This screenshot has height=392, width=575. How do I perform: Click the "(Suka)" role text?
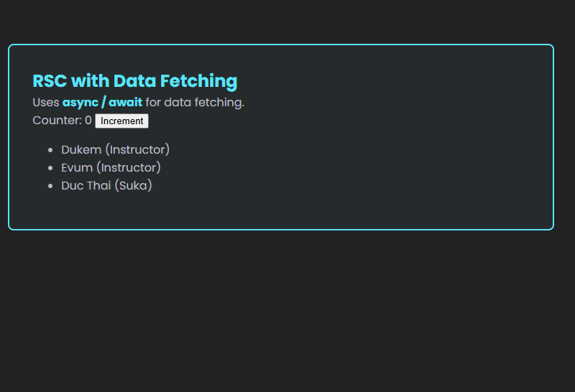pos(133,185)
